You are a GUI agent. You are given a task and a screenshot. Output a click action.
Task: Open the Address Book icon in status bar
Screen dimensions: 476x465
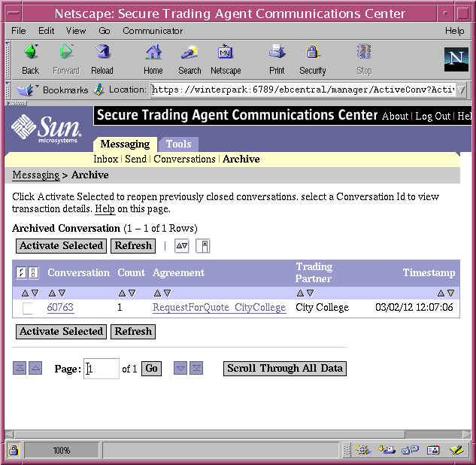pos(433,450)
